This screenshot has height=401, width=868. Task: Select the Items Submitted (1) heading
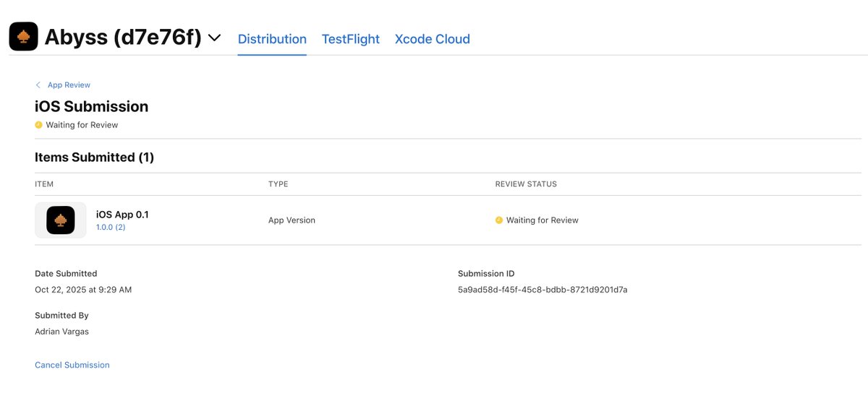94,157
